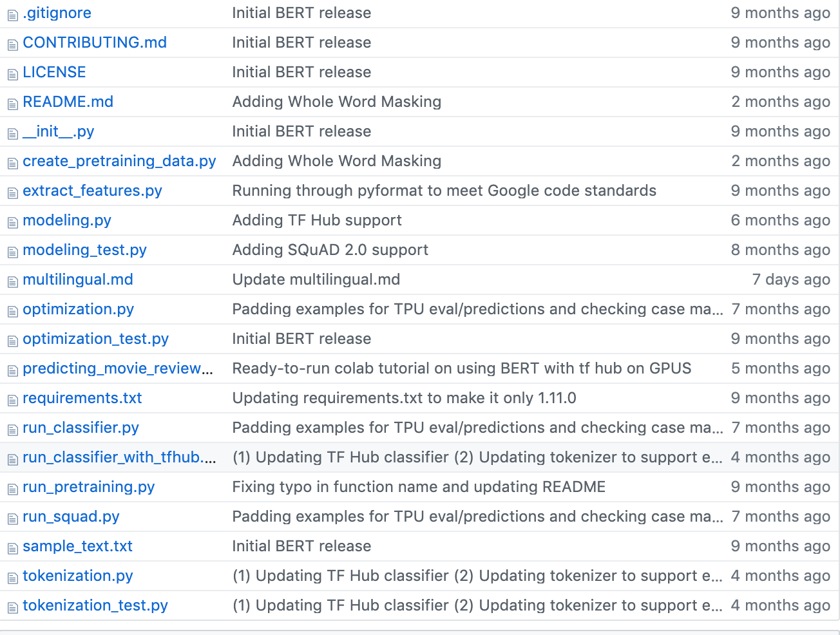Open the predicting_movie_reviews notebook file
The image size is (840, 635).
coord(118,368)
